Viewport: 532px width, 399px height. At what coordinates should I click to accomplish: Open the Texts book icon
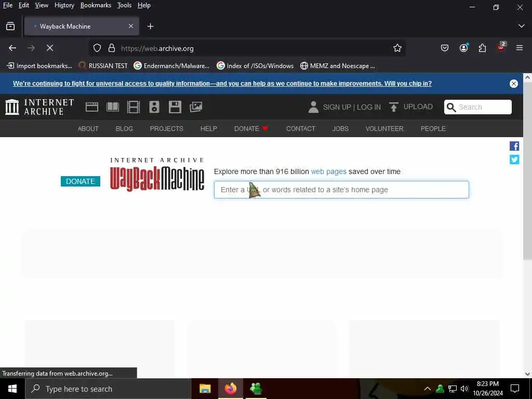coord(113,107)
